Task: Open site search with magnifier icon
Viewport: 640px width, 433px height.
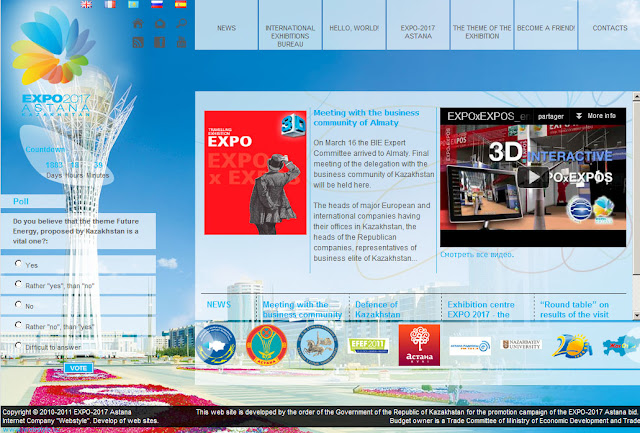Action: pyautogui.click(x=182, y=23)
